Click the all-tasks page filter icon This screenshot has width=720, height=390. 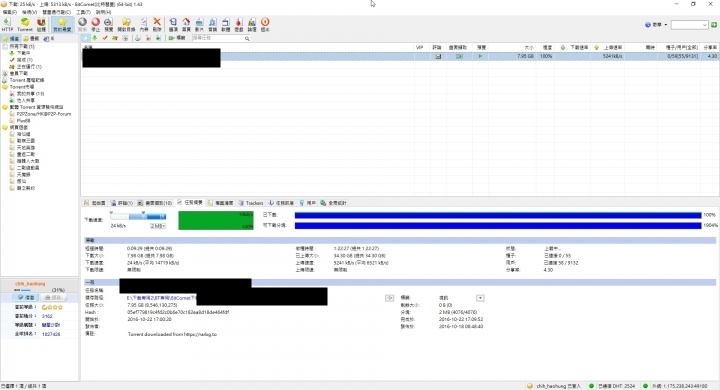(85, 38)
